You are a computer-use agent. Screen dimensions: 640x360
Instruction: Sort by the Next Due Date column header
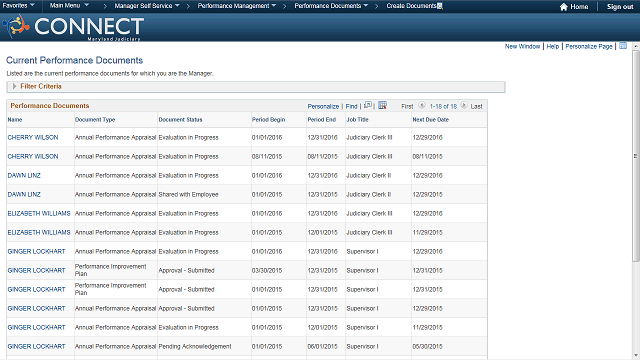[x=430, y=120]
